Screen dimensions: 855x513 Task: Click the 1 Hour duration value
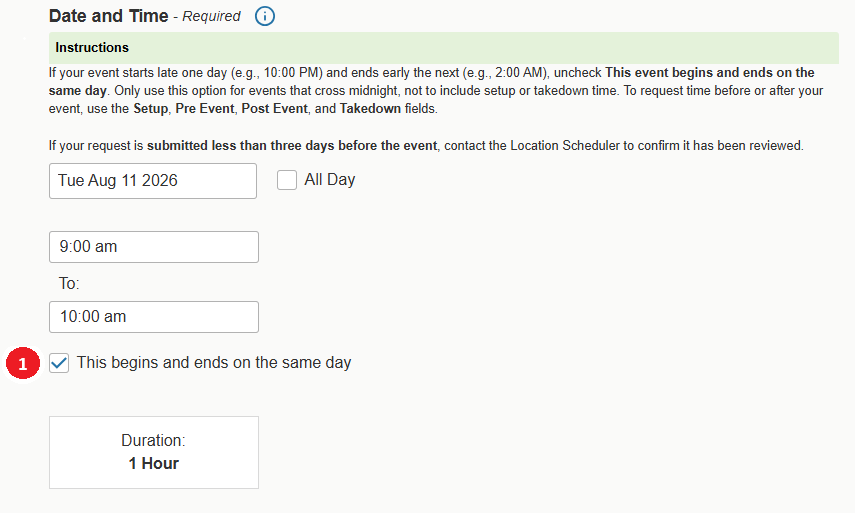(x=154, y=463)
